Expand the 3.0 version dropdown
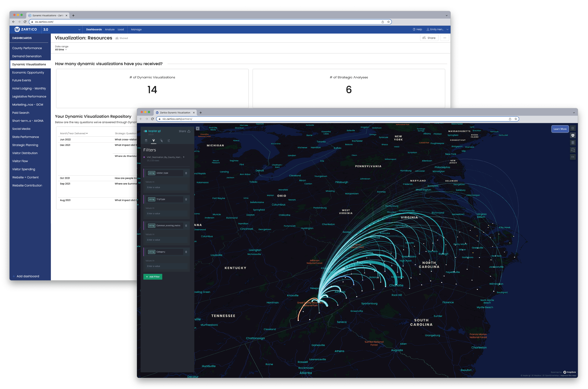The width and height of the screenshot is (588, 389). 62,29
